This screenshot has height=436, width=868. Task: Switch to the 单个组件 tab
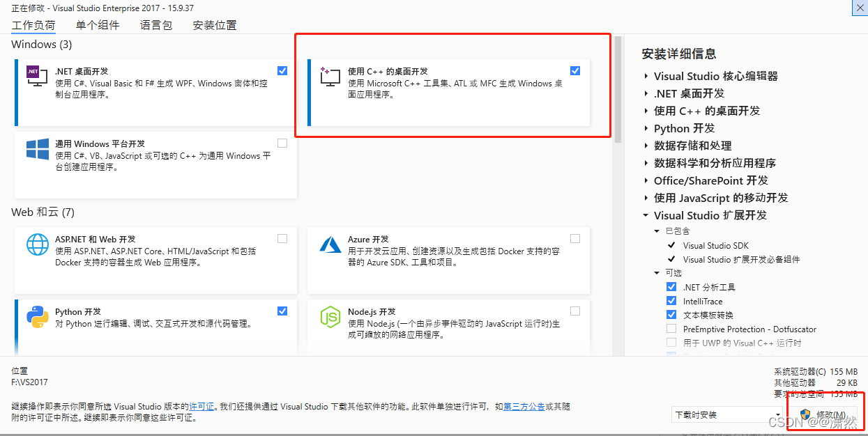point(98,25)
